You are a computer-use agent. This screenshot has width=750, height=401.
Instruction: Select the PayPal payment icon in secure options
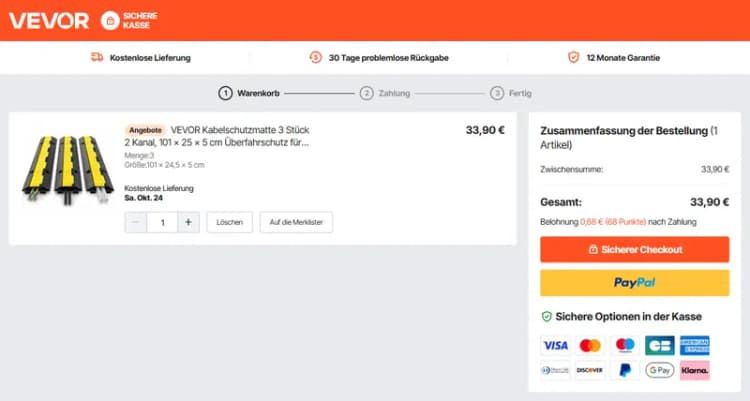coord(625,370)
